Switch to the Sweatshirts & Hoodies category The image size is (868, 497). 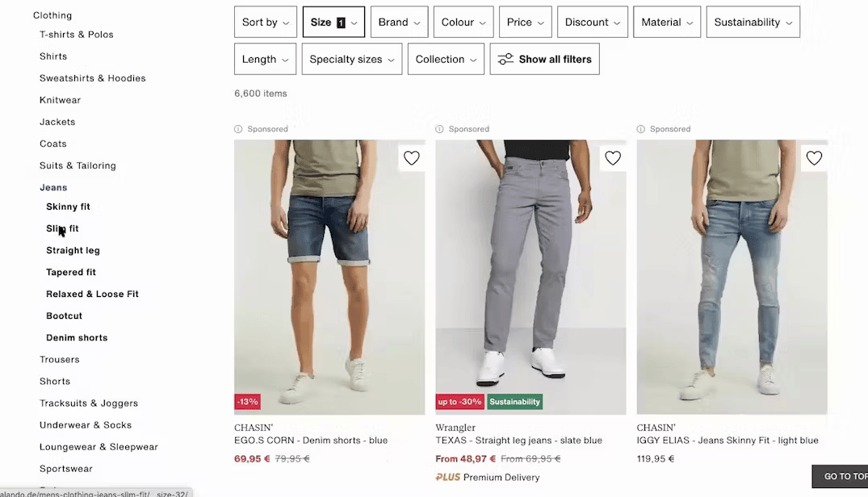[x=92, y=77]
